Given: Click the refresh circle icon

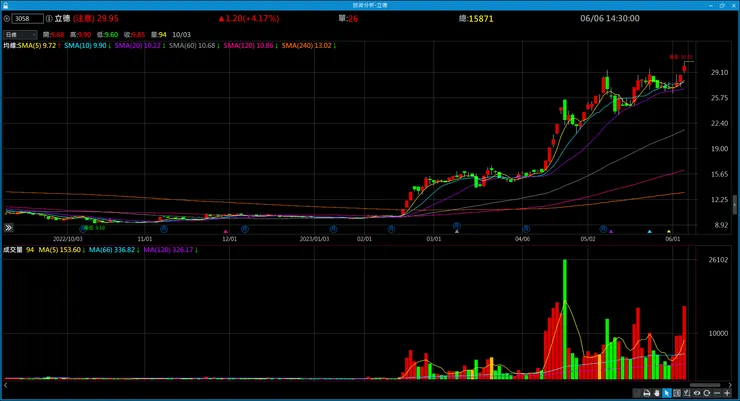Looking at the screenshot, I should pos(706,393).
